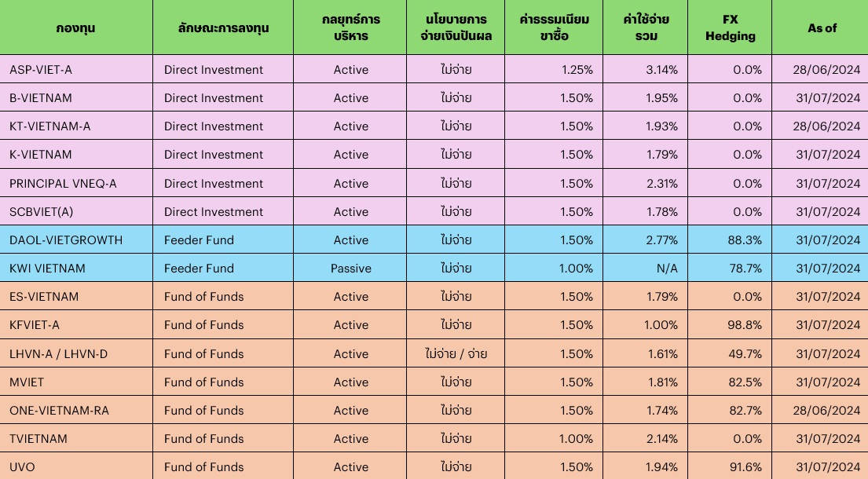Click the กองทุน column header
Viewport: 868px width, 479px height.
[76, 27]
